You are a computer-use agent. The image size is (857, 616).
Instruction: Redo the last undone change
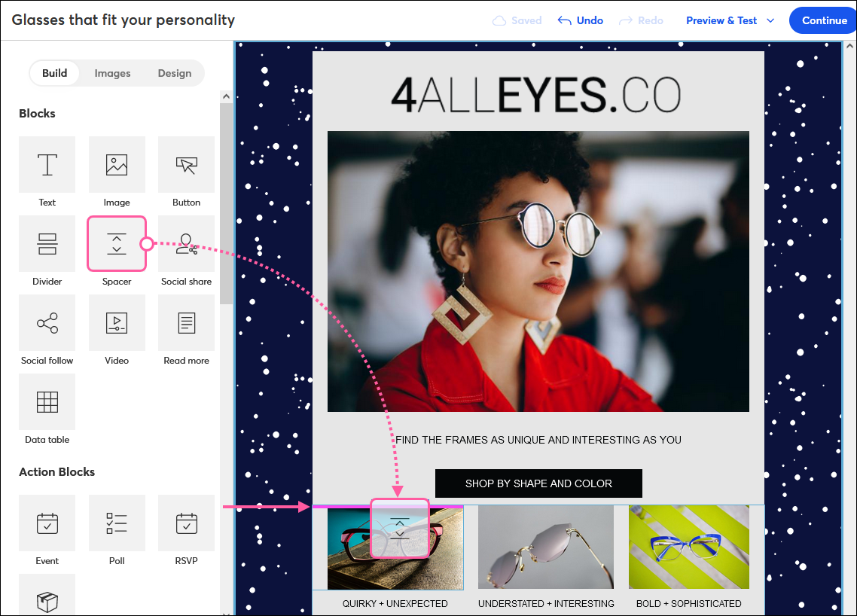(641, 21)
